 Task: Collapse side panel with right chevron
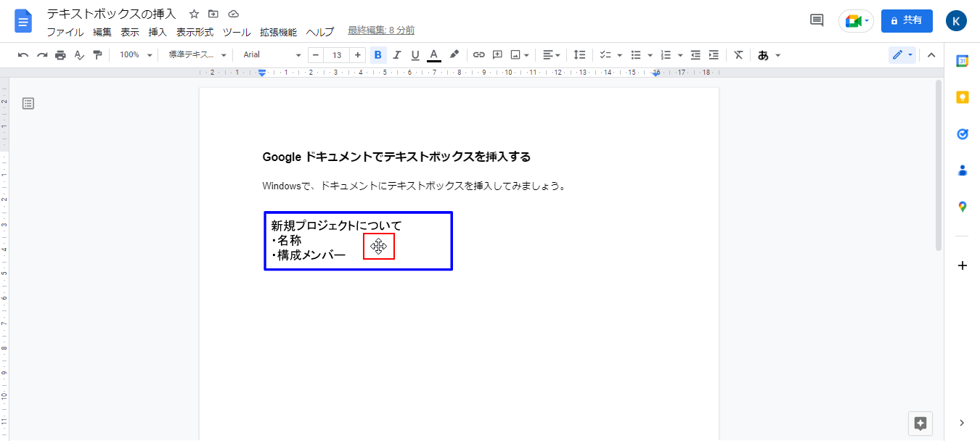(963, 423)
